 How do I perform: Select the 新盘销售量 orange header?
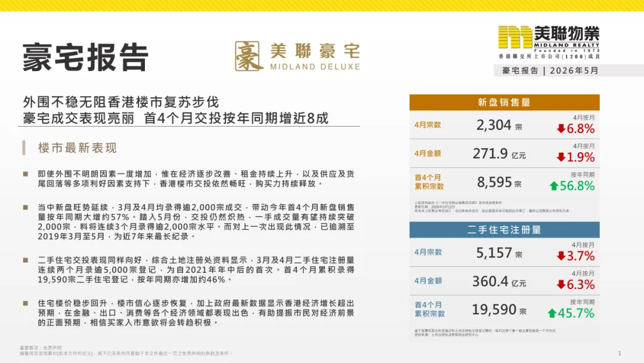504,102
